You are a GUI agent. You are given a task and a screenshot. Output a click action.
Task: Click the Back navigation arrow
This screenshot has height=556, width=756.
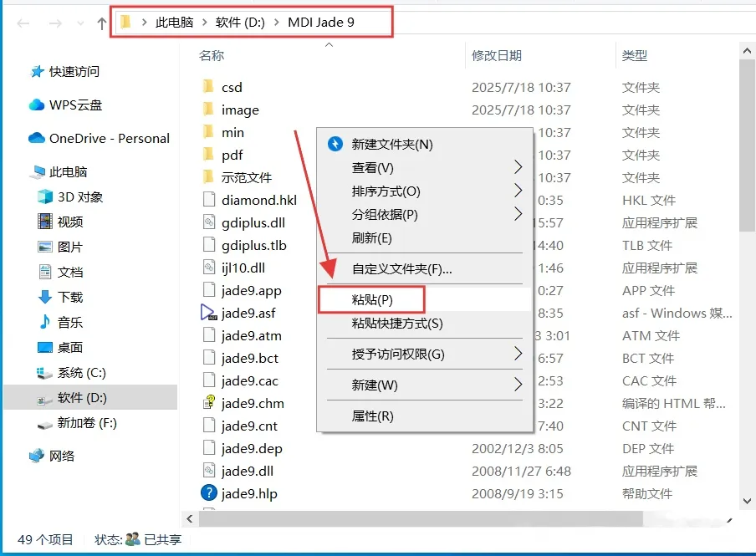[23, 23]
